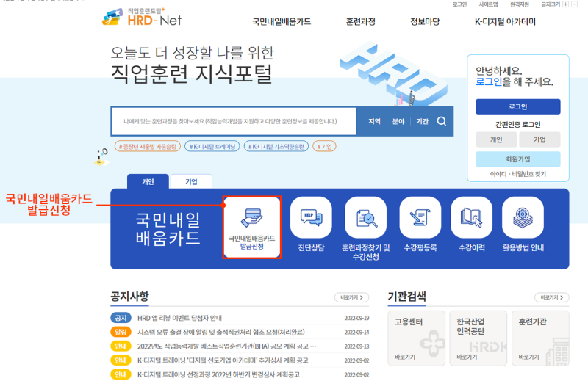This screenshot has width=588, height=392.
Task: Open the 원격지원 link
Action: [520, 4]
